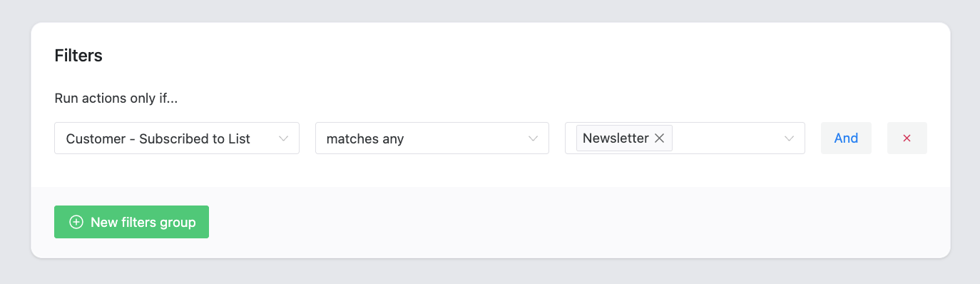The height and width of the screenshot is (284, 980).
Task: Click the chevron arrow on the matches any selector
Action: click(x=533, y=138)
